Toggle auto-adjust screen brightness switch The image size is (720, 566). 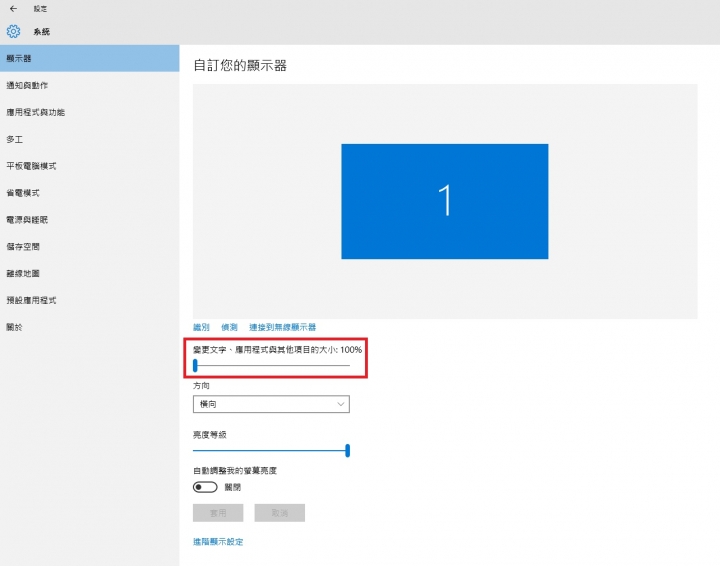(205, 487)
